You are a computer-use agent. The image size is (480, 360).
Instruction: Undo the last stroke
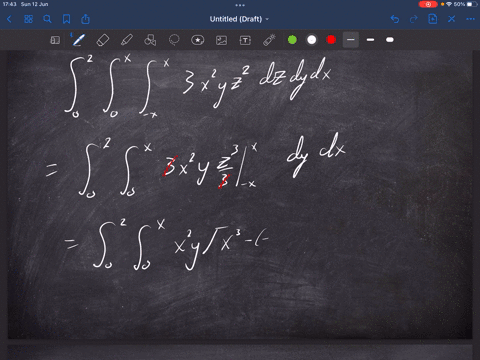pyautogui.click(x=395, y=19)
